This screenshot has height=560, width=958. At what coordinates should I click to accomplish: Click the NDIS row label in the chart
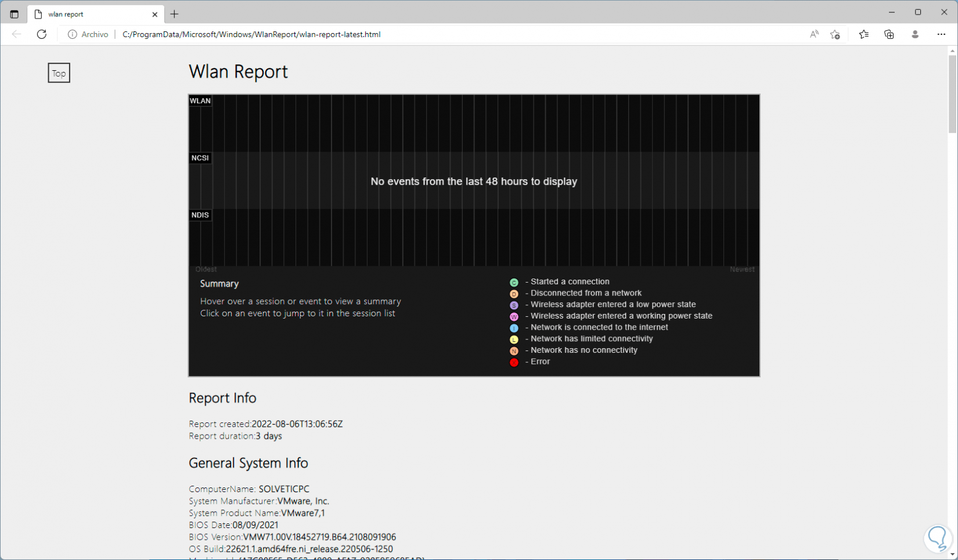200,215
